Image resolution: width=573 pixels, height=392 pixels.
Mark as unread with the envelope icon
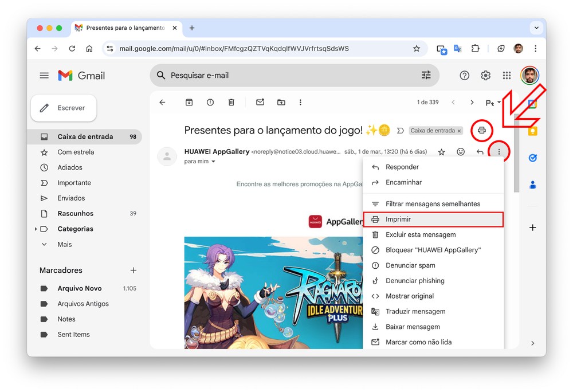pos(260,103)
